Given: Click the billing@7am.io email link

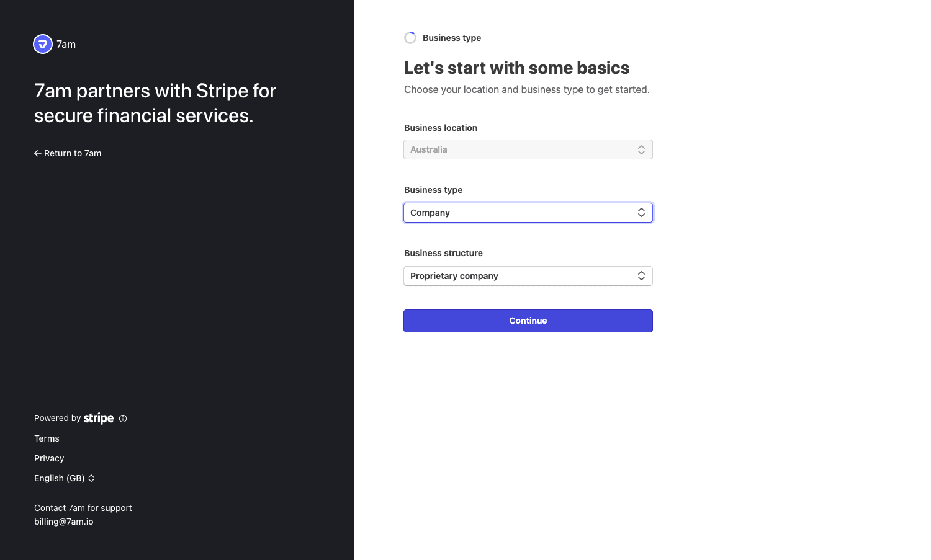Looking at the screenshot, I should click(64, 522).
